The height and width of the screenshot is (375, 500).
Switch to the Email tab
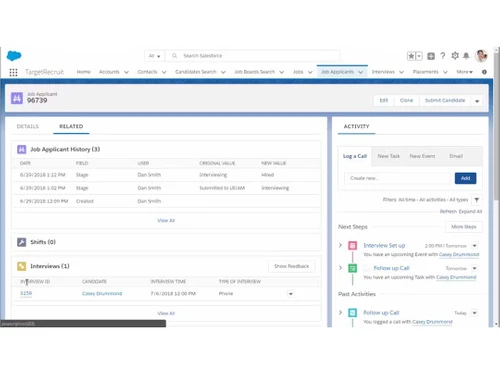pos(456,156)
